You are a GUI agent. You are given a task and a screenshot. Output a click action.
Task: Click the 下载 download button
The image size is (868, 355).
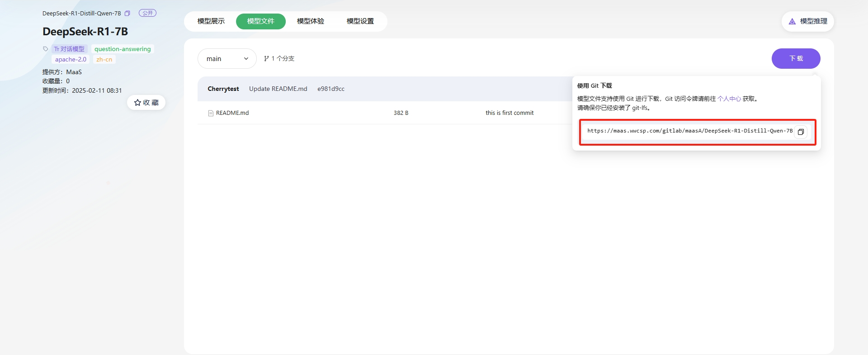click(x=796, y=59)
